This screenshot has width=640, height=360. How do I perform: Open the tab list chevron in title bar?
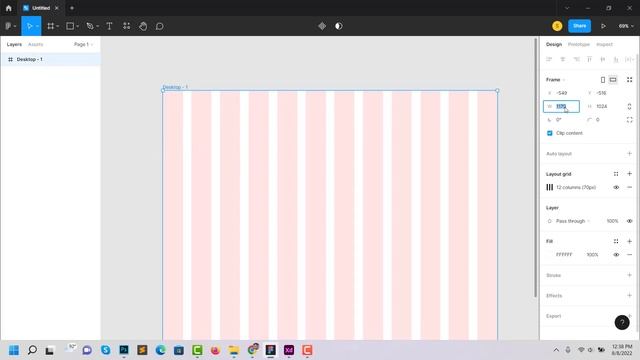567,8
